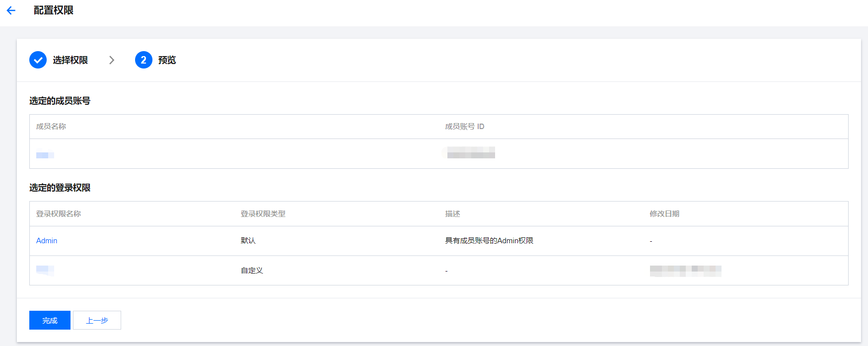Click the step 2 number circle
The height and width of the screenshot is (346, 868).
click(x=144, y=60)
